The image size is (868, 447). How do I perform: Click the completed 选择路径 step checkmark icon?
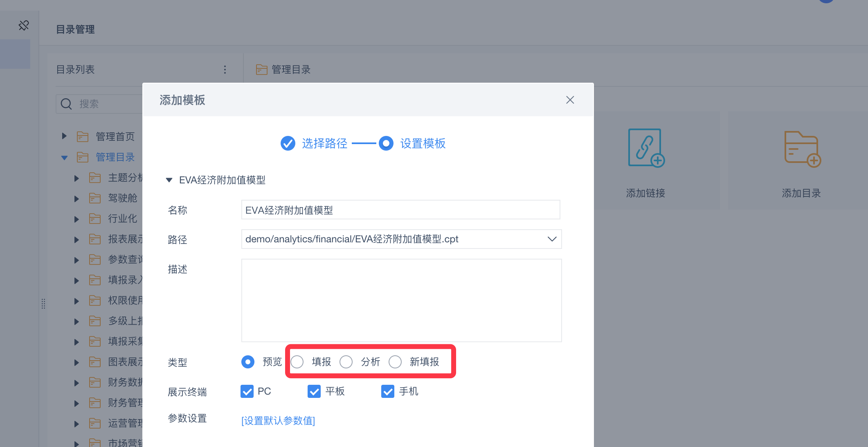click(x=288, y=143)
